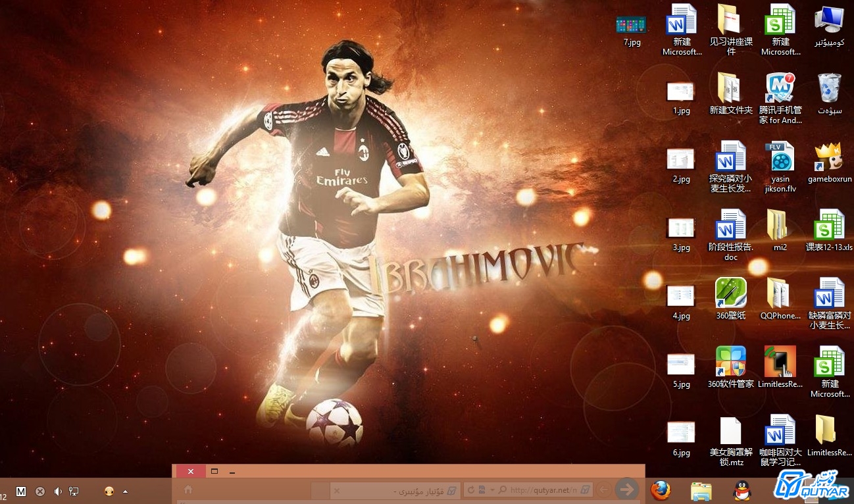Click the small arrow navigation button
The width and height of the screenshot is (854, 504).
coord(604,489)
